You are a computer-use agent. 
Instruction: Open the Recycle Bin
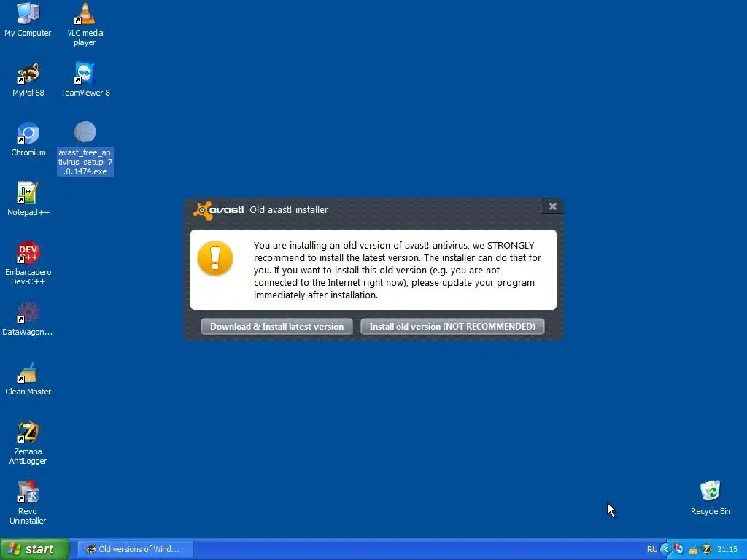(711, 497)
